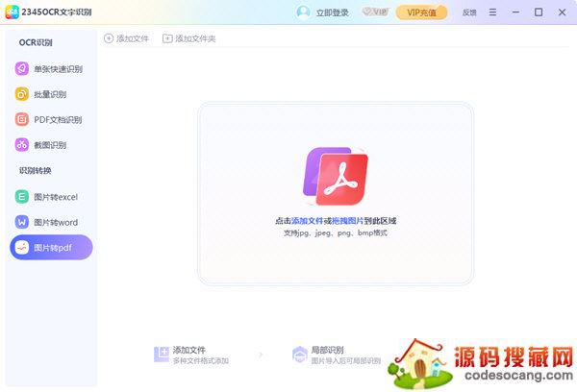Click the 局部识别 step label
Viewport: 577px width, 392px height.
pos(328,350)
